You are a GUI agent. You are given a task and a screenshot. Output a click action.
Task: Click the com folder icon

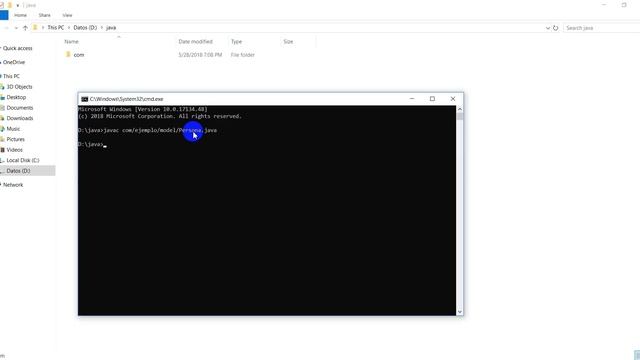[68, 54]
